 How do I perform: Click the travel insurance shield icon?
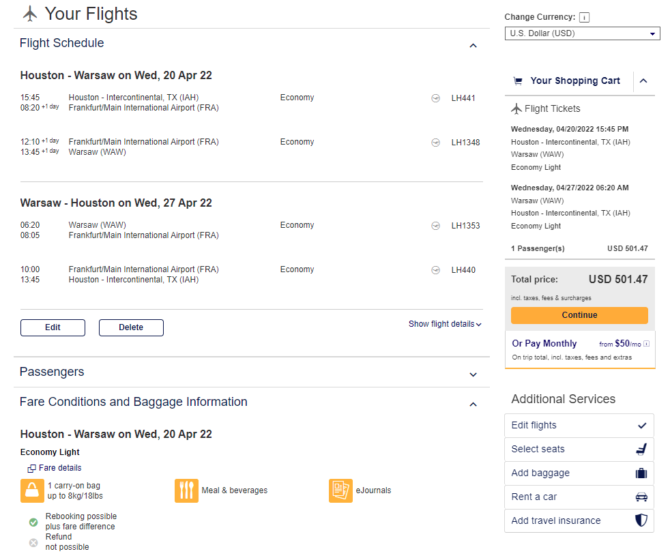pos(641,520)
